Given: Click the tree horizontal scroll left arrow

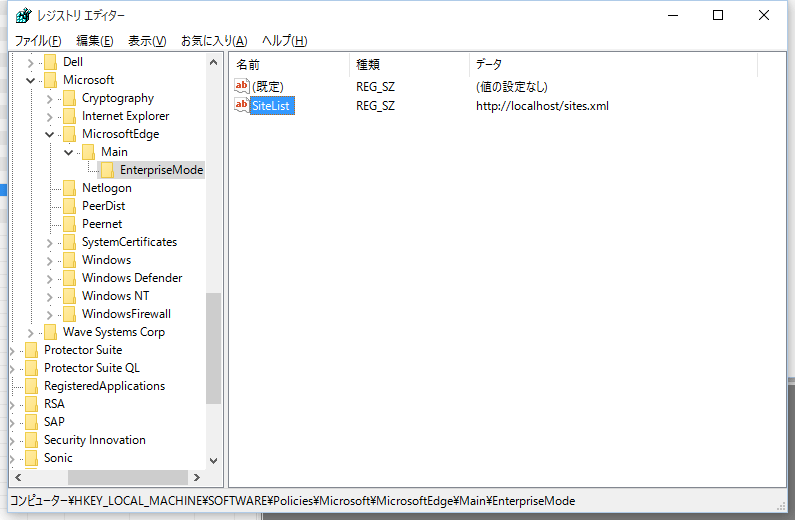Looking at the screenshot, I should tap(18, 477).
